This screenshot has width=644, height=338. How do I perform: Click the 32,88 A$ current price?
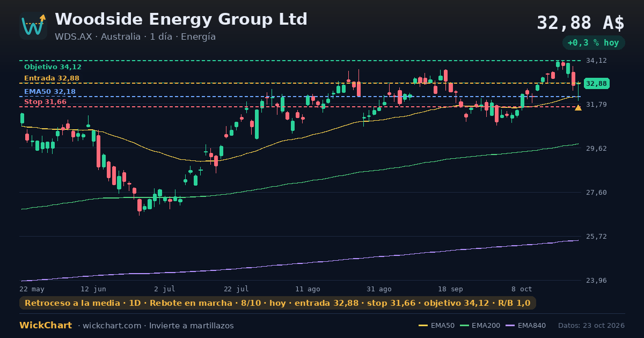[581, 23]
